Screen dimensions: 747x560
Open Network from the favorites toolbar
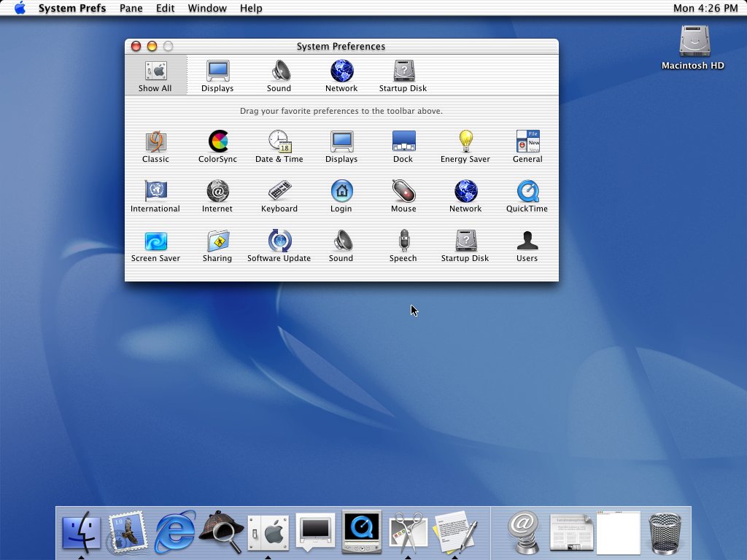tap(341, 76)
